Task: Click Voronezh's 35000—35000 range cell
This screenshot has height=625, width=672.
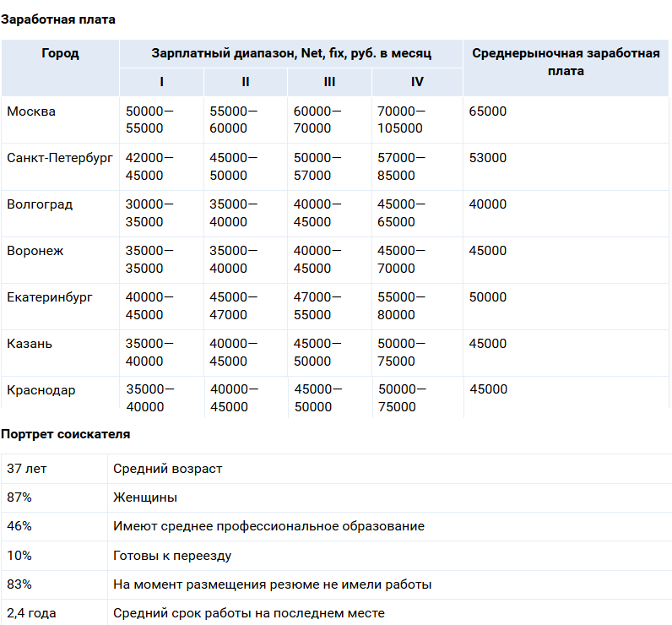Action: 149,259
